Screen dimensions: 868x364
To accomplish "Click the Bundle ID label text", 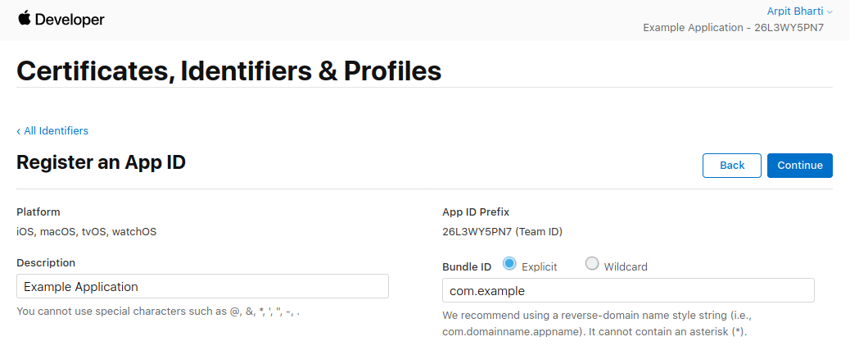I will point(467,267).
